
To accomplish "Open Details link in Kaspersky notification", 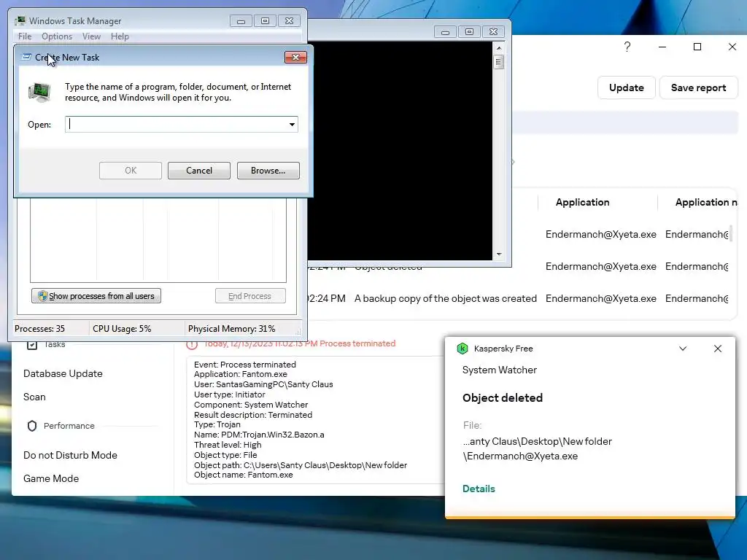I will click(x=479, y=489).
